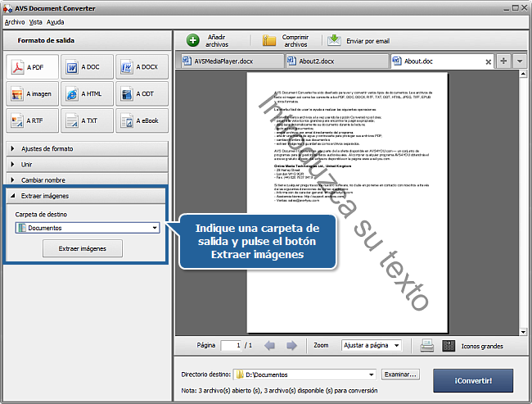Close the About.doc tab
This screenshot has width=532, height=404.
tap(489, 61)
